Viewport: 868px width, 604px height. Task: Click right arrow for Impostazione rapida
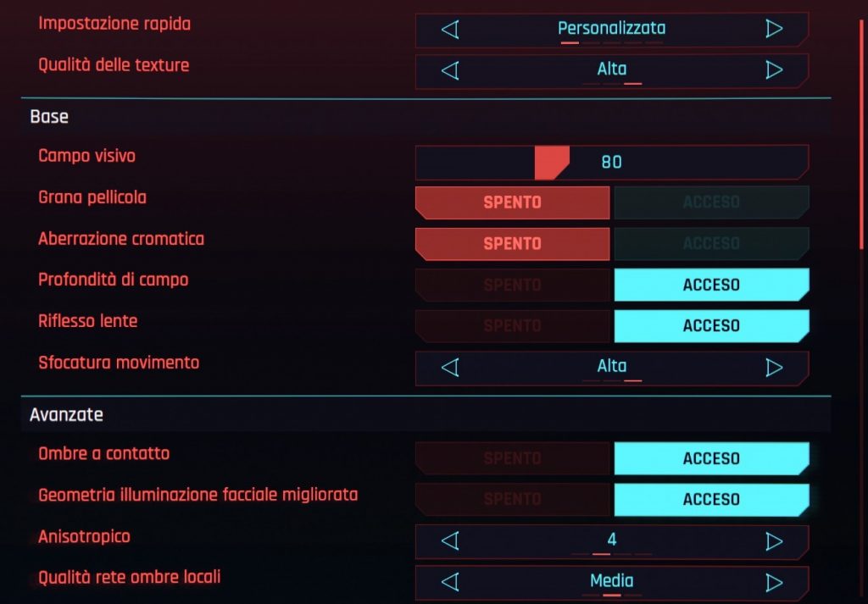(774, 29)
